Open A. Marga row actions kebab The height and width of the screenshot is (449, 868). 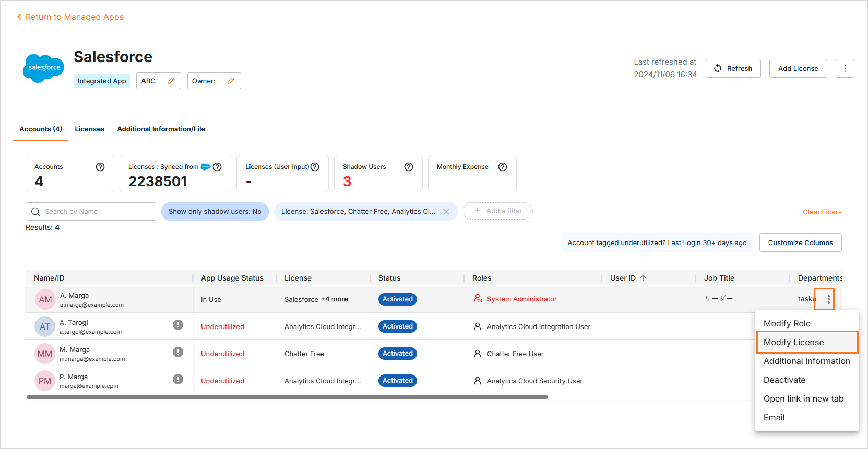click(x=829, y=299)
